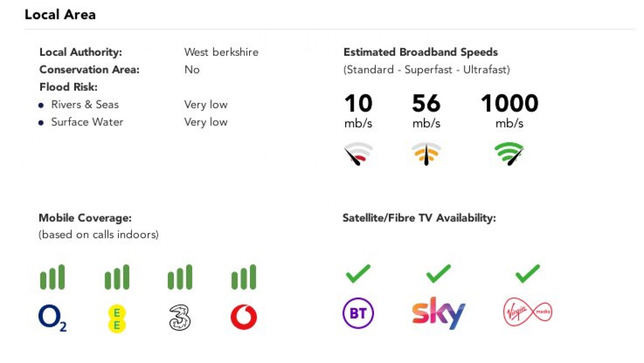Click the green checkmark above BT
This screenshot has height=363, width=644.
click(358, 274)
